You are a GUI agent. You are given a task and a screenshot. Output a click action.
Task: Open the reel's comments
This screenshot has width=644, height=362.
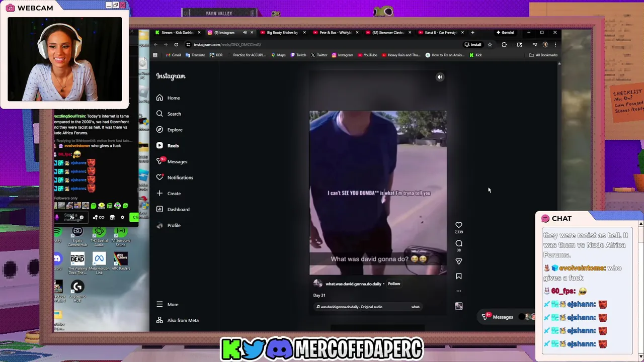click(x=459, y=243)
